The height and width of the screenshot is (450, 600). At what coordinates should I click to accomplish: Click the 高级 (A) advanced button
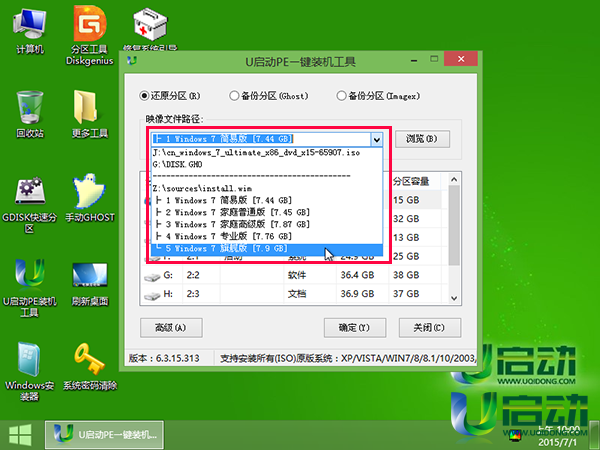pos(171,328)
